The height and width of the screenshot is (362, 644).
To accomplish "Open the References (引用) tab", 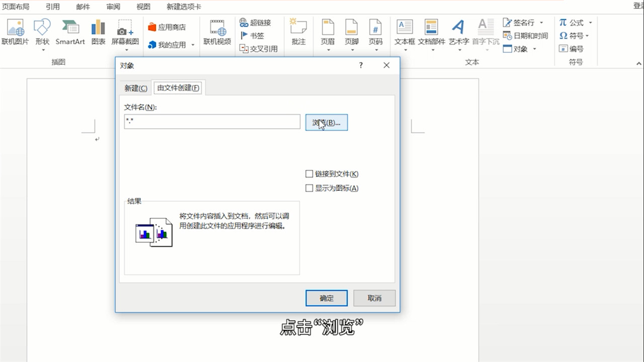I will pos(52,7).
